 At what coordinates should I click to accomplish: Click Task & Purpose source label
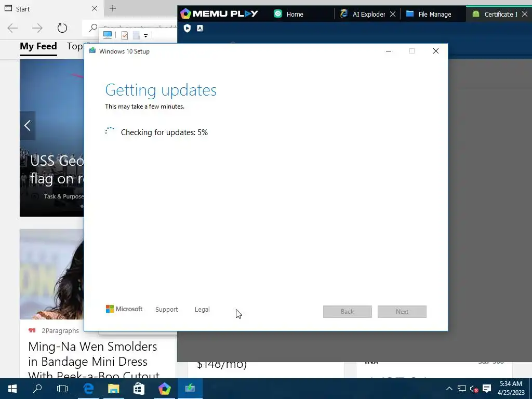point(64,196)
